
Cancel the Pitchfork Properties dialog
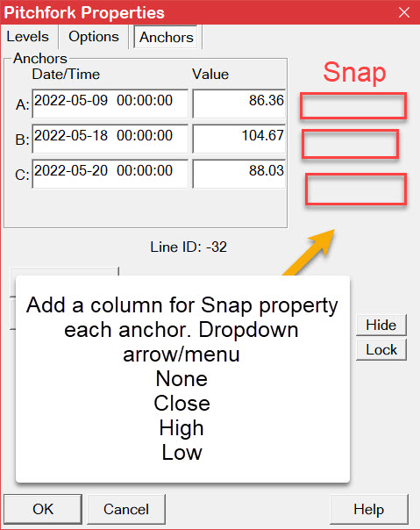point(126,509)
